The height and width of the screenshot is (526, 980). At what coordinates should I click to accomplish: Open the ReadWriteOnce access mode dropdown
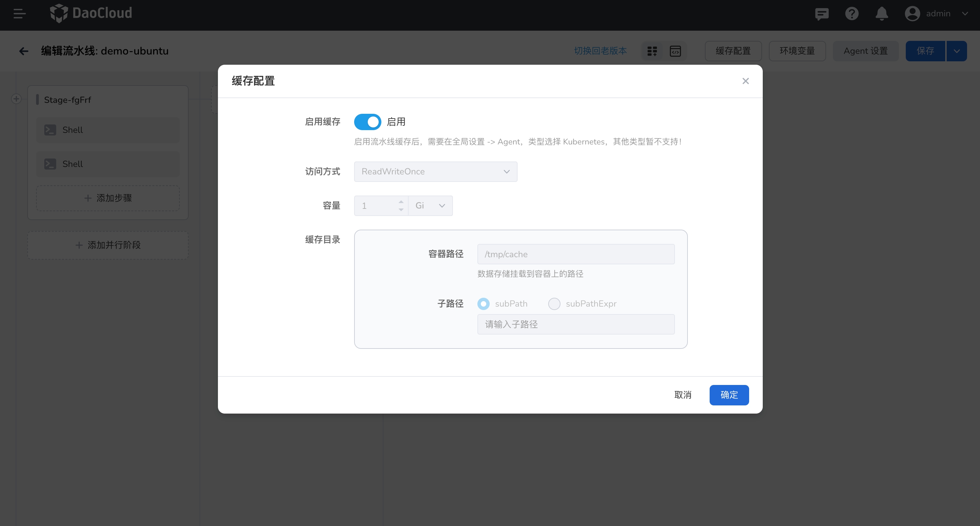(x=435, y=172)
